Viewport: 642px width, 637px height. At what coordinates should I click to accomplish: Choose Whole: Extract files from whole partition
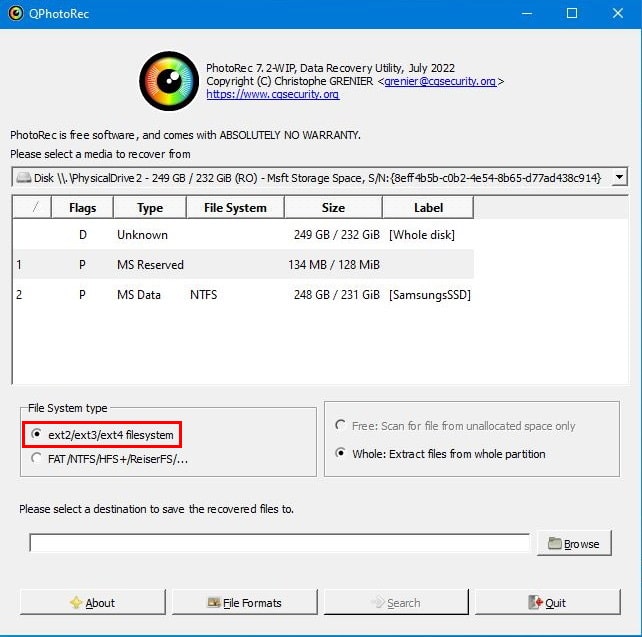[440, 454]
